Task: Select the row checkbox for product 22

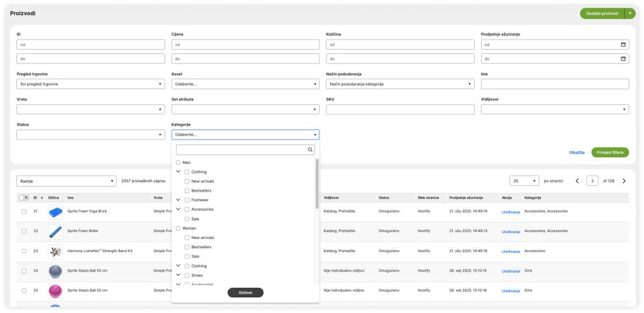Action: [x=24, y=231]
